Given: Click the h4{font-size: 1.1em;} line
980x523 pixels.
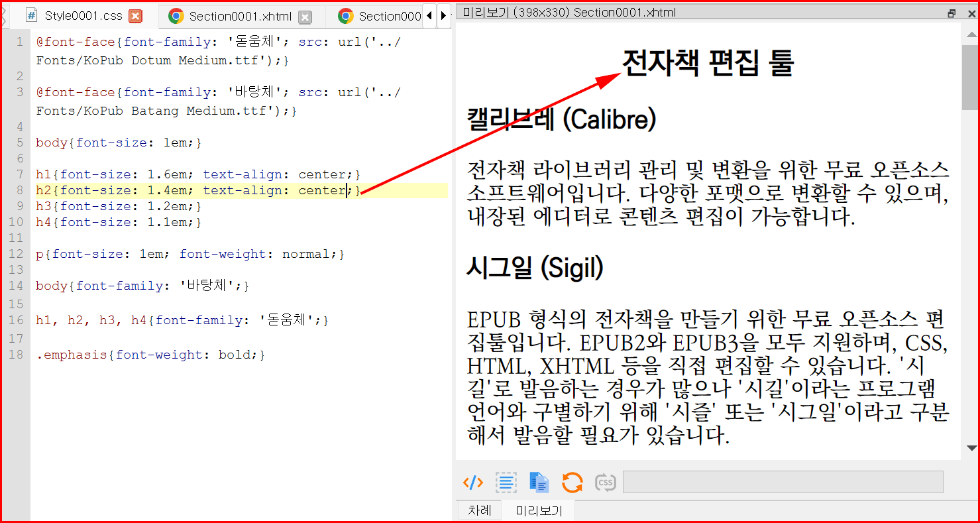Looking at the screenshot, I should 119,222.
